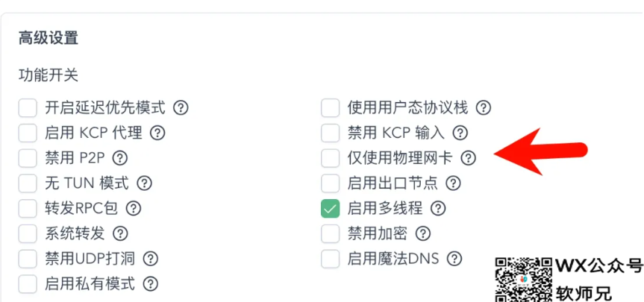Click question mark next to 无 TUN 模式
This screenshot has height=302, width=644.
[x=144, y=183]
